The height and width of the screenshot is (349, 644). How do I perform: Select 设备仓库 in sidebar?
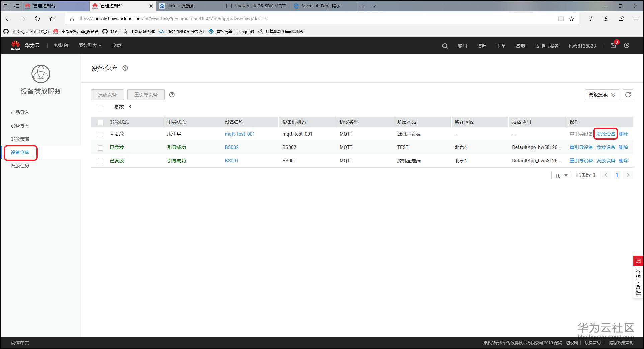[20, 152]
